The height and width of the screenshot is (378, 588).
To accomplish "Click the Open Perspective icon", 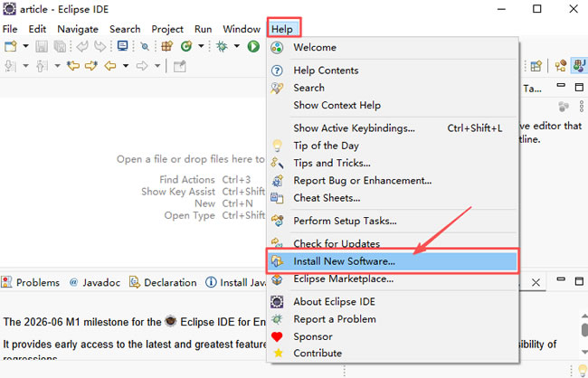I will click(536, 66).
